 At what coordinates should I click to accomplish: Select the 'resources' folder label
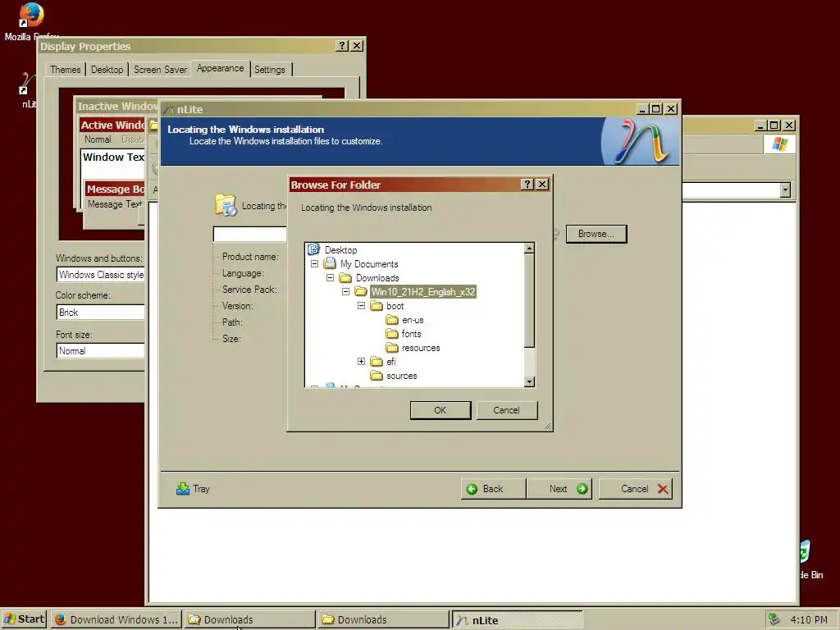point(421,348)
